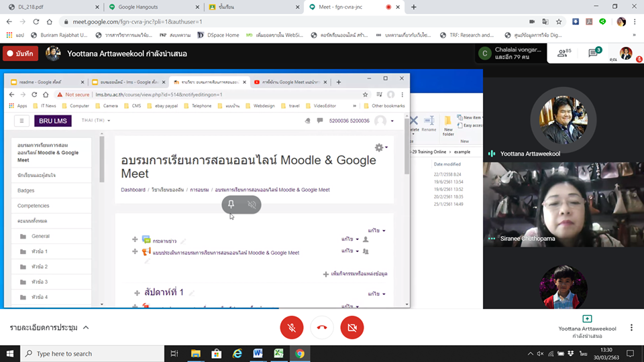Screen dimensions: 644x362
Task: Open course settings gear dropdown
Action: pyautogui.click(x=381, y=147)
